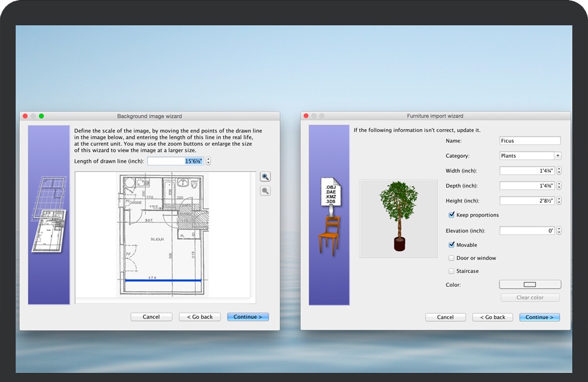Click the Name field containing Ficus
Viewport: 588px width, 382px height.
[x=530, y=141]
